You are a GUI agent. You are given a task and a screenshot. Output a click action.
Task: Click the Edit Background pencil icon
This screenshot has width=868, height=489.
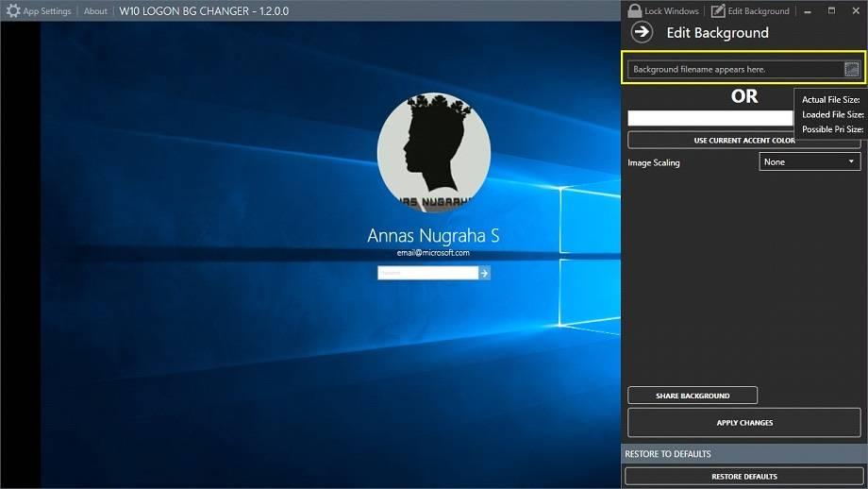pos(718,10)
